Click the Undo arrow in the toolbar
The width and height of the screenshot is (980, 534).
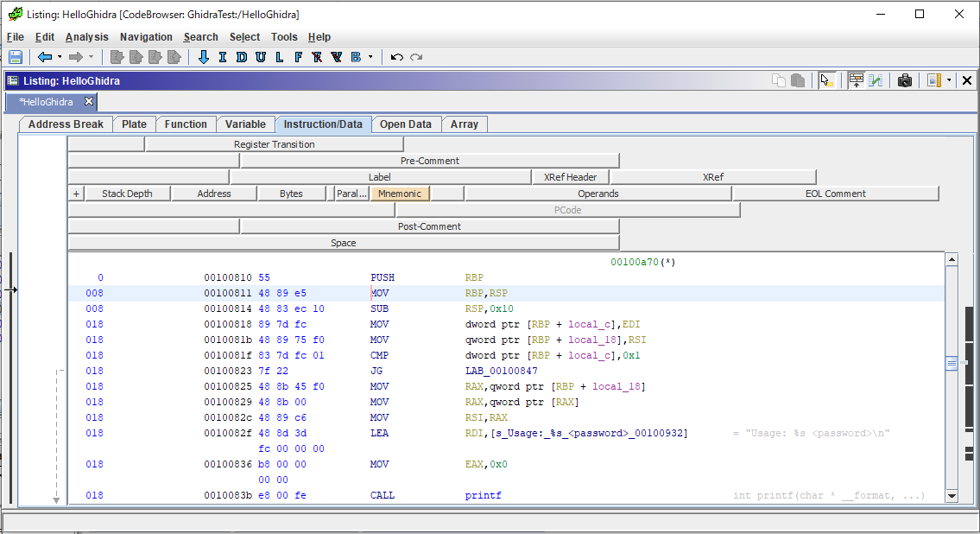click(x=397, y=57)
